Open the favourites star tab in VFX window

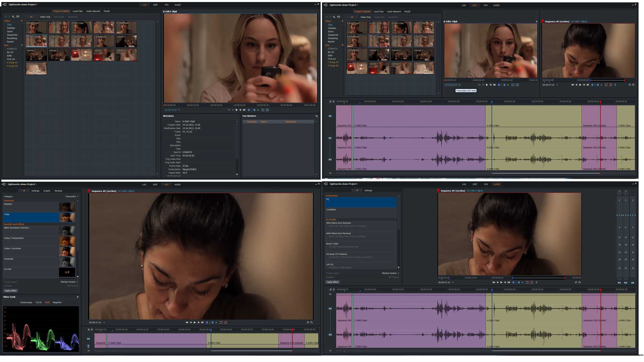point(24,191)
